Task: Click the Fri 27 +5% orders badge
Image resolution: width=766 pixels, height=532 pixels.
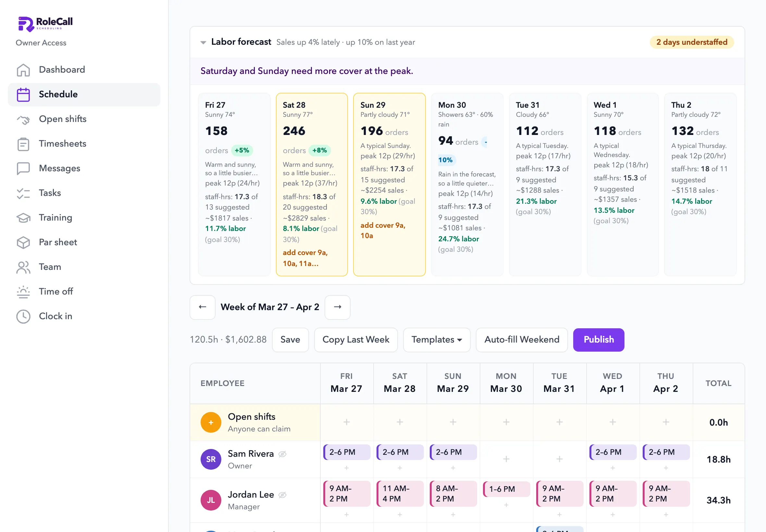Action: click(242, 150)
